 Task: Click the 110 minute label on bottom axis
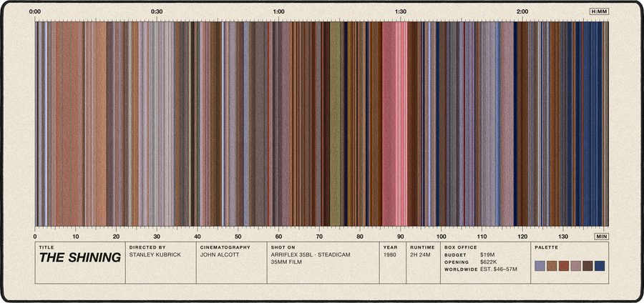point(482,237)
